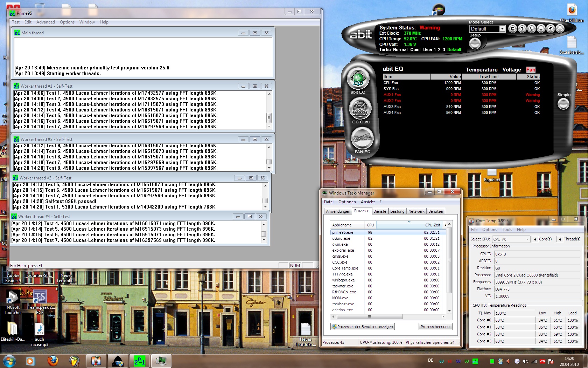
Task: Click the taskbar clock showing 14:20
Action: pos(569,361)
